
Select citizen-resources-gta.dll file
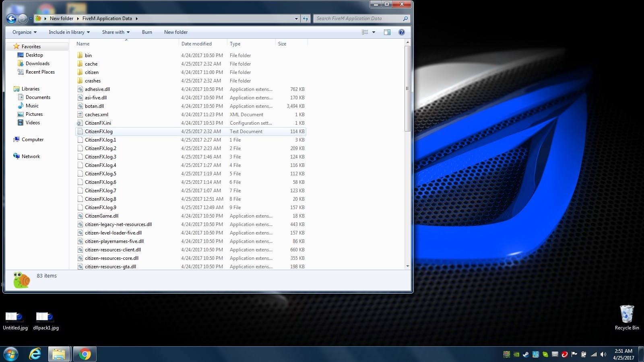[191, 266]
